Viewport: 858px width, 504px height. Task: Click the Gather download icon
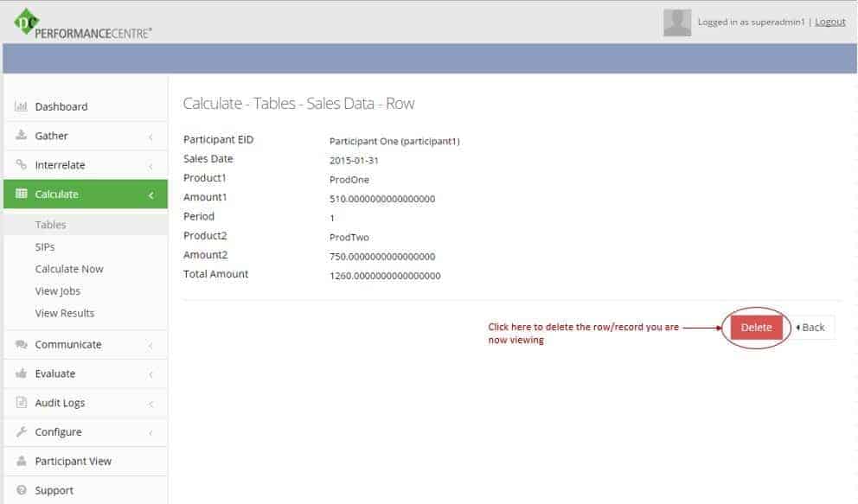pyautogui.click(x=21, y=135)
